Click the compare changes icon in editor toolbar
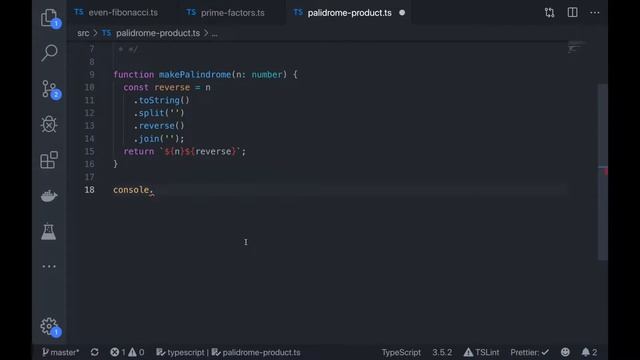Screen dimensions: 640x360 tap(549, 13)
